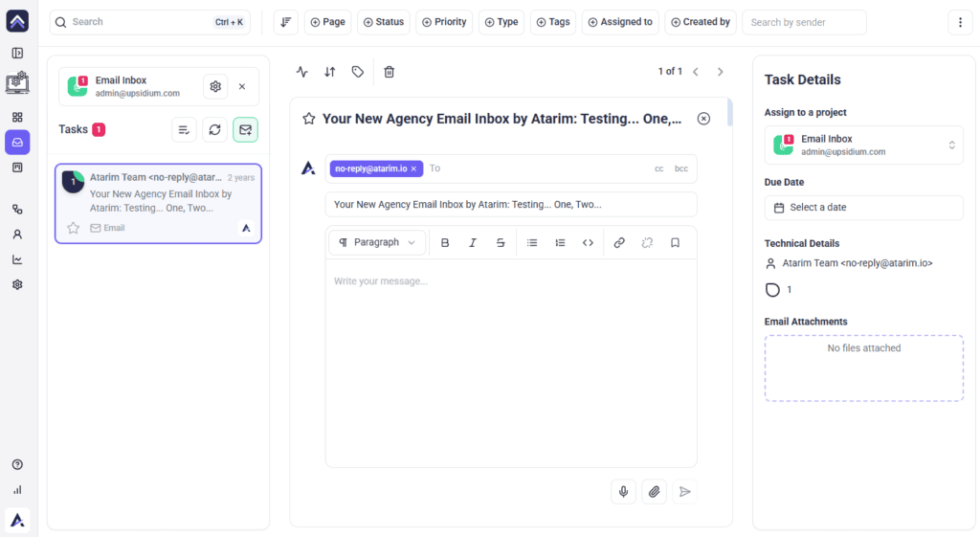The width and height of the screenshot is (980, 537).
Task: Open the users icon in sidebar
Action: (x=17, y=235)
